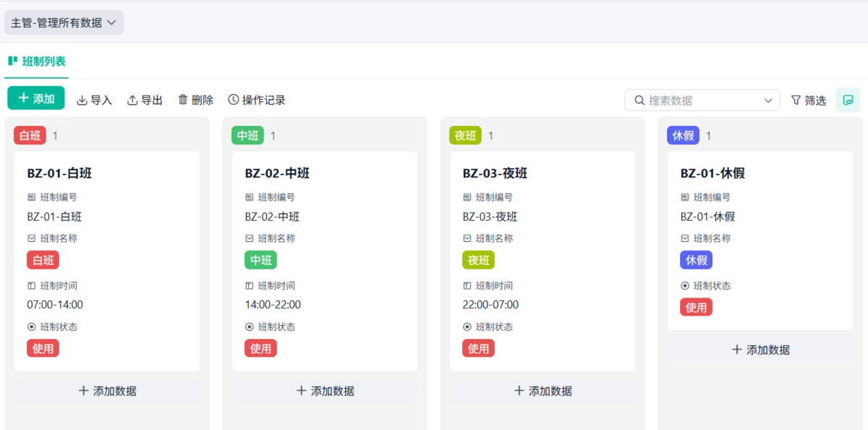Open the BZ-03-夜班 card title
868x430 pixels.
[495, 173]
